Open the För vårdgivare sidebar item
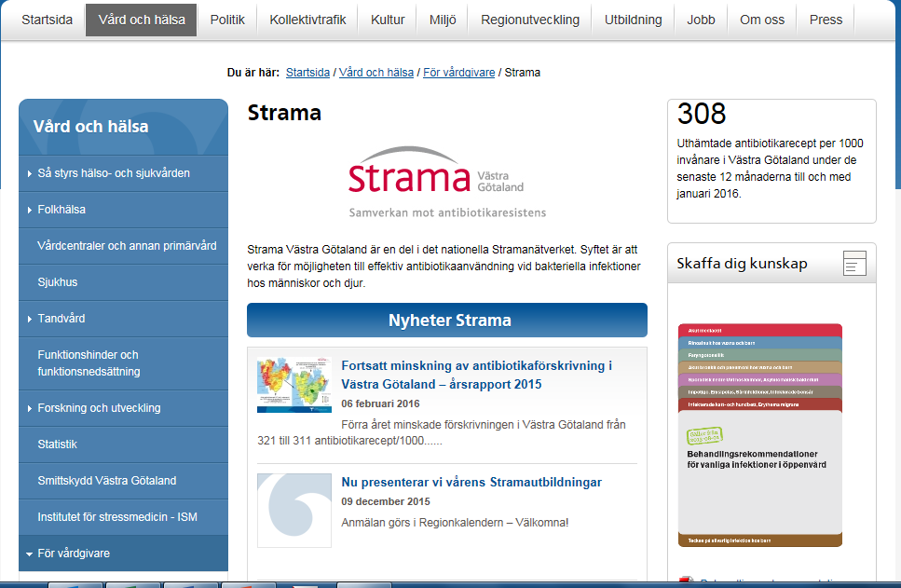 point(123,553)
